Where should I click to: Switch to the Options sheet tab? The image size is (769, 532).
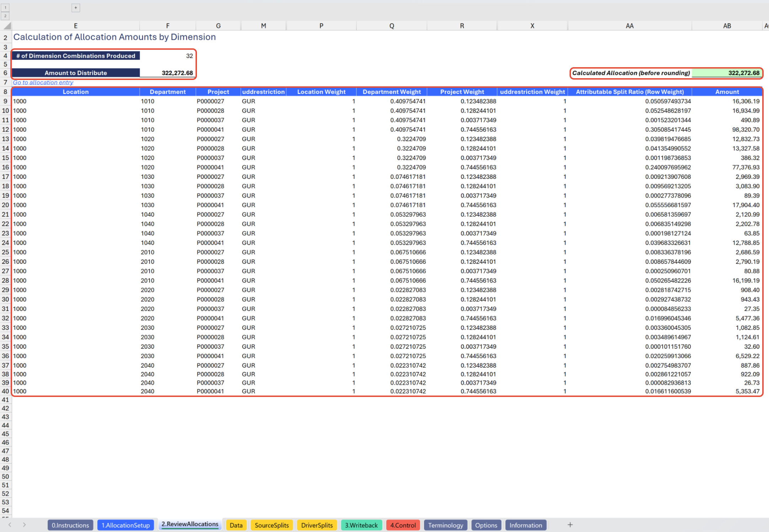tap(486, 525)
